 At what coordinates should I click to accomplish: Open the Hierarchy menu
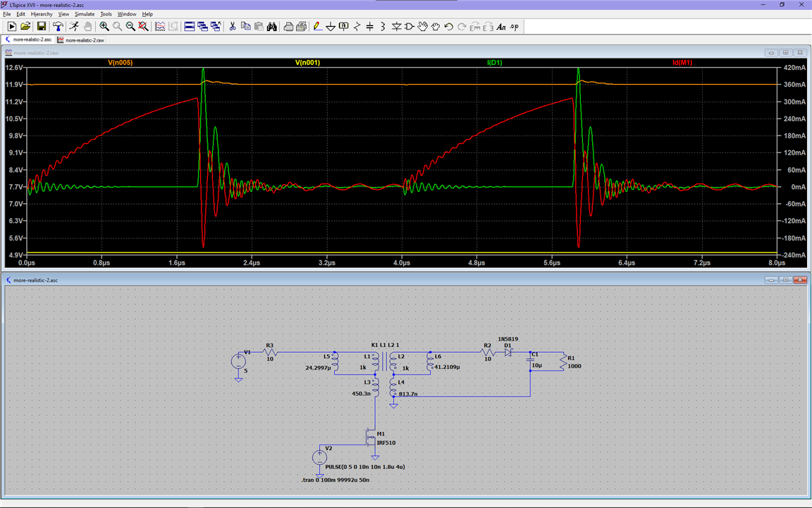42,14
